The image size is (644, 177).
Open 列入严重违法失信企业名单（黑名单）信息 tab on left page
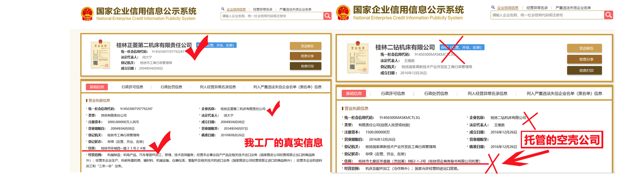point(287,87)
